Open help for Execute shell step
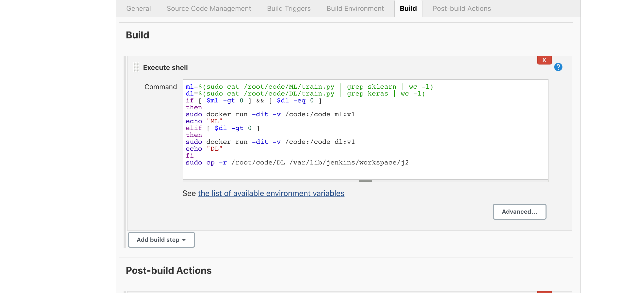This screenshot has height=293, width=644. point(558,67)
